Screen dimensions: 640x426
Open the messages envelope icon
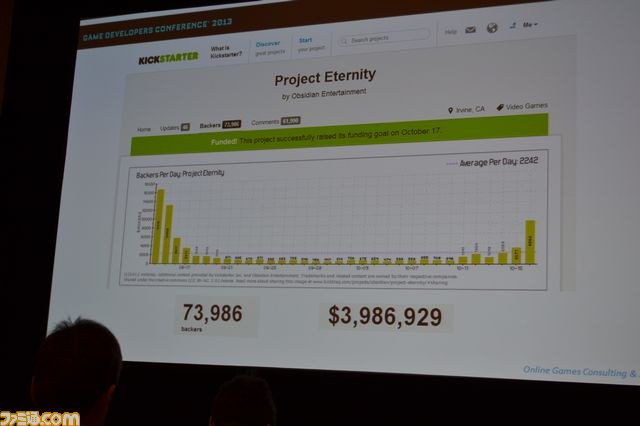pyautogui.click(x=470, y=30)
